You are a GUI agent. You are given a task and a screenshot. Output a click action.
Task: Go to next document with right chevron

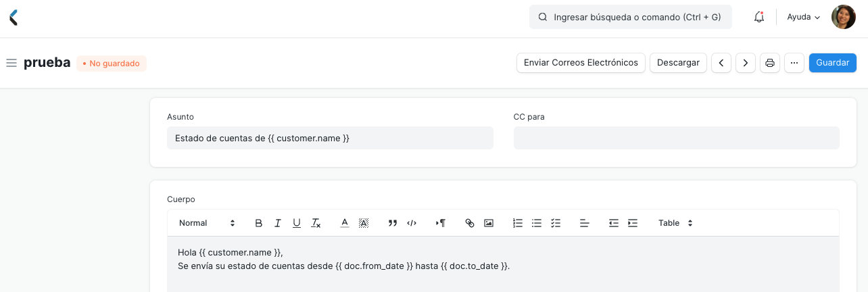[746, 63]
